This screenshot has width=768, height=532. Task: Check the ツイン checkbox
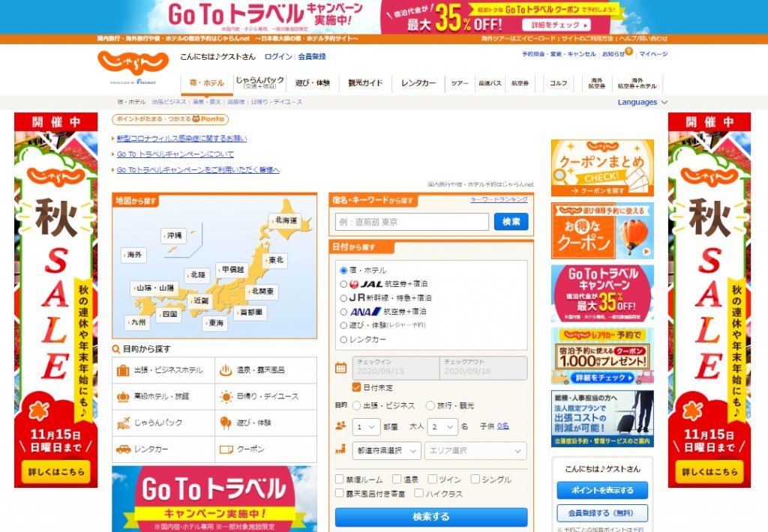coord(433,479)
